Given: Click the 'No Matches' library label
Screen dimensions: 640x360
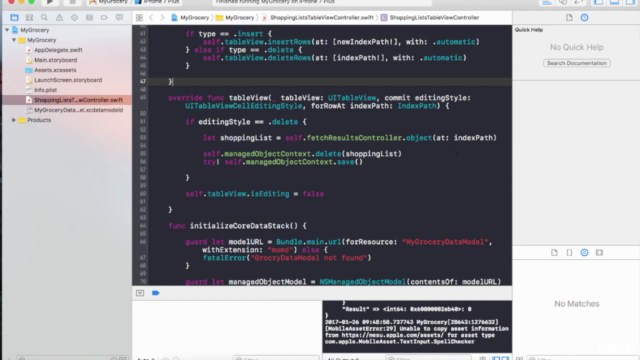Looking at the screenshot, I should (577, 304).
